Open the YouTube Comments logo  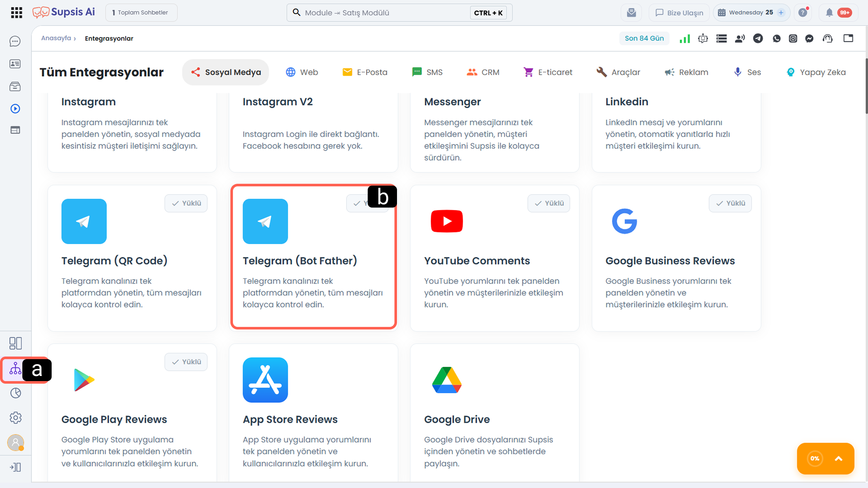(x=447, y=221)
